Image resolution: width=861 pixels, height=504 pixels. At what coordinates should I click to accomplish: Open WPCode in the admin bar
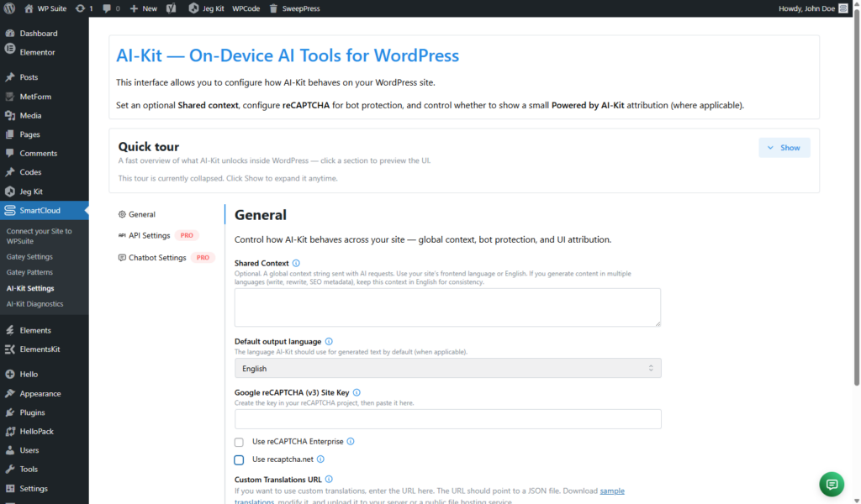pyautogui.click(x=246, y=8)
